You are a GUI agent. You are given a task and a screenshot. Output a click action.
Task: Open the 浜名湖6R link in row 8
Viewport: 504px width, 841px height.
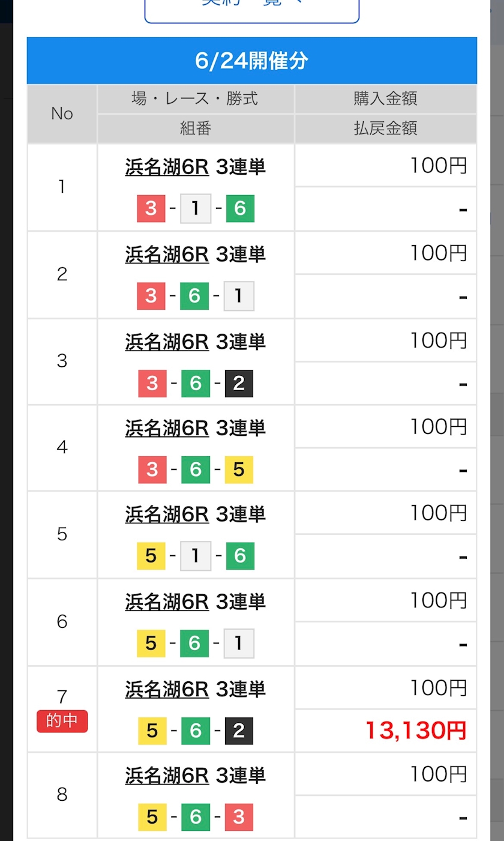coord(167,775)
